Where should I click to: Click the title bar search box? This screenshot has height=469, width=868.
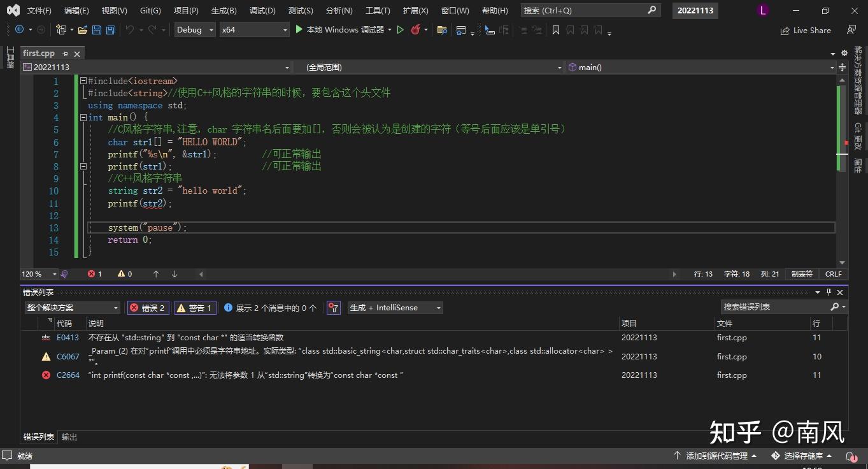coord(590,10)
